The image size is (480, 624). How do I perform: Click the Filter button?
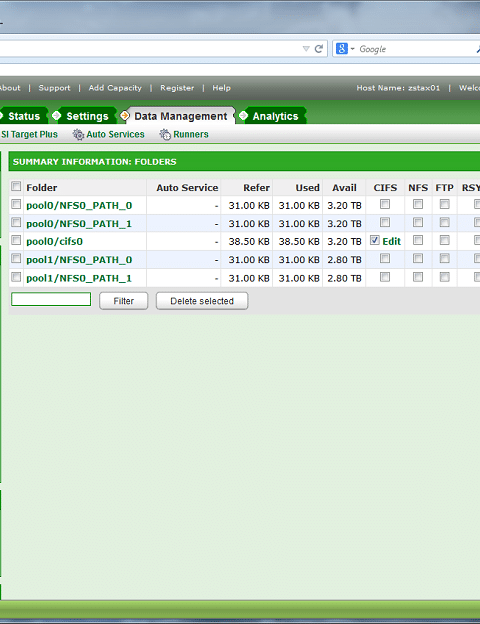click(123, 301)
